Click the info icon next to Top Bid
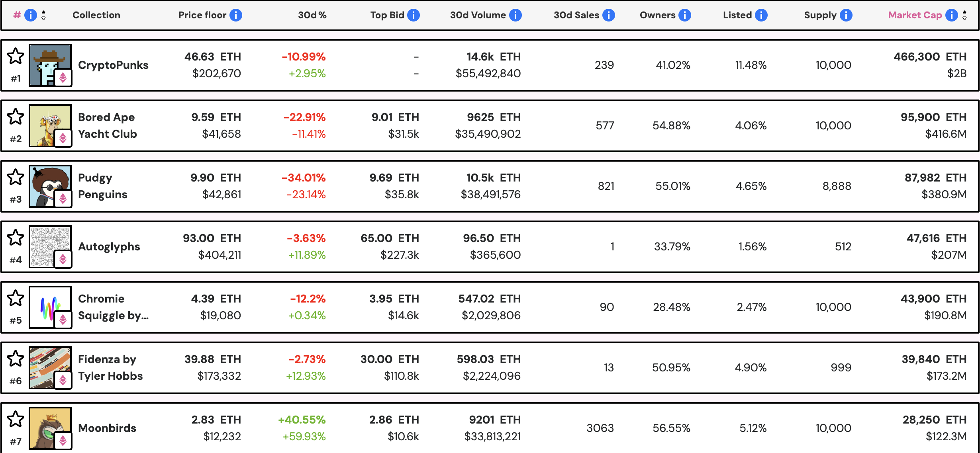The image size is (980, 453). tap(413, 15)
